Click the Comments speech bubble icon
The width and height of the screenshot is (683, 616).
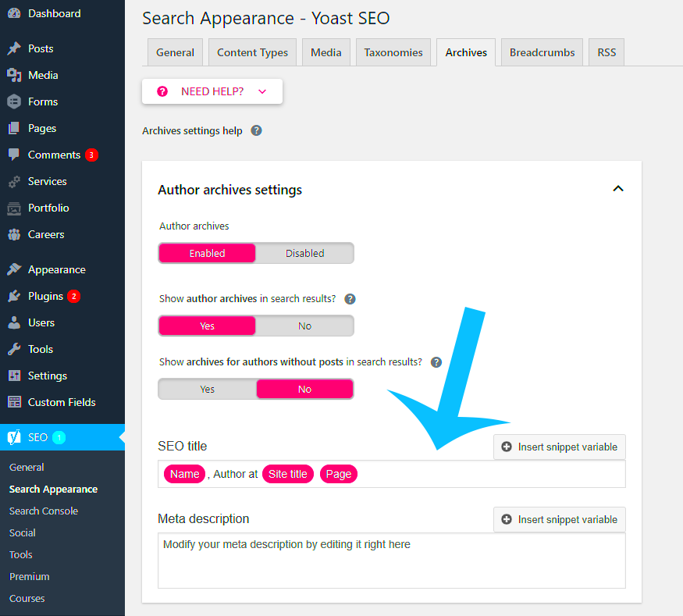(14, 155)
